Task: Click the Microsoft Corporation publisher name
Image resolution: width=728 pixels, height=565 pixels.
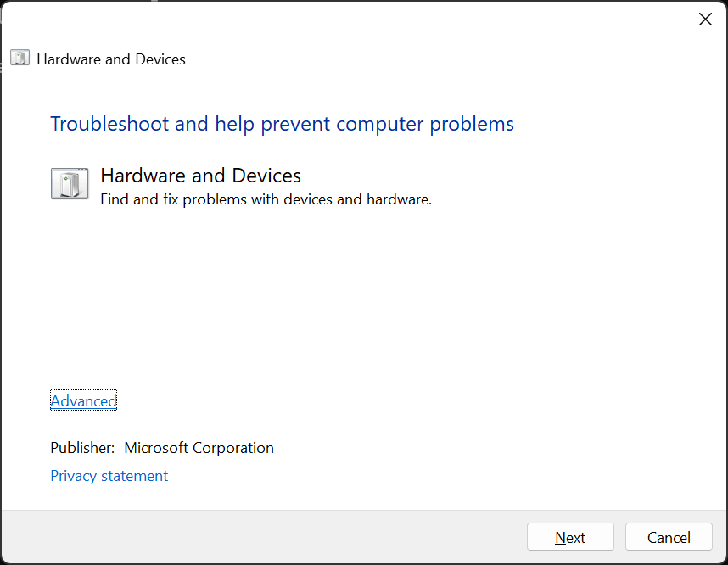Action: point(199,448)
